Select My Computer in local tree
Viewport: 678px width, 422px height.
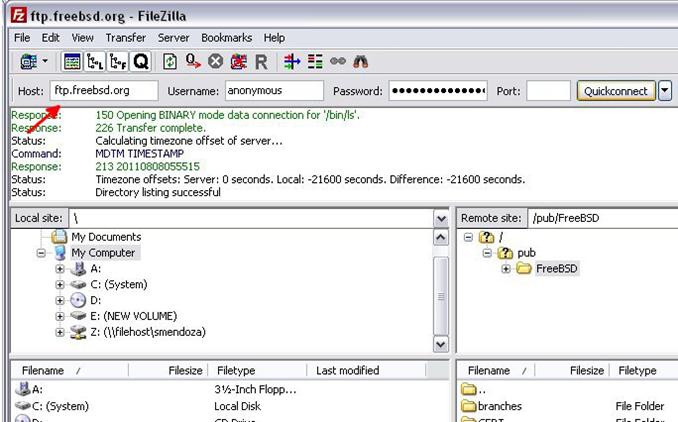[x=103, y=253]
